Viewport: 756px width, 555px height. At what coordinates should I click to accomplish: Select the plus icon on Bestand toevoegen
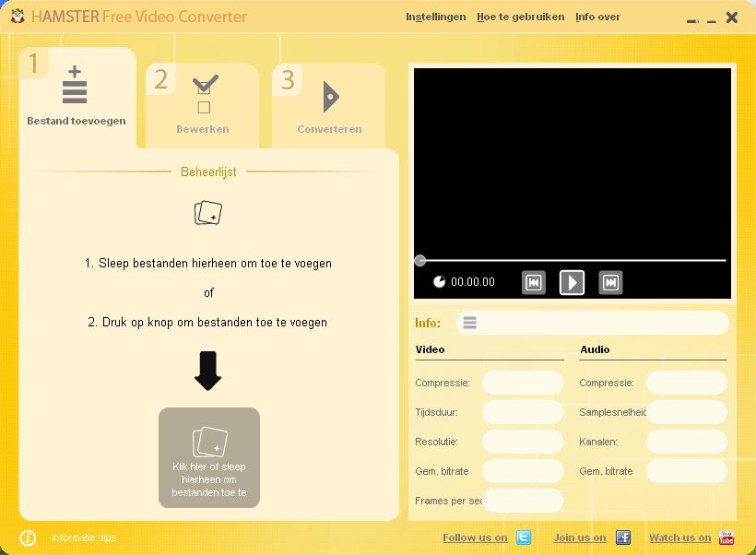pyautogui.click(x=75, y=86)
